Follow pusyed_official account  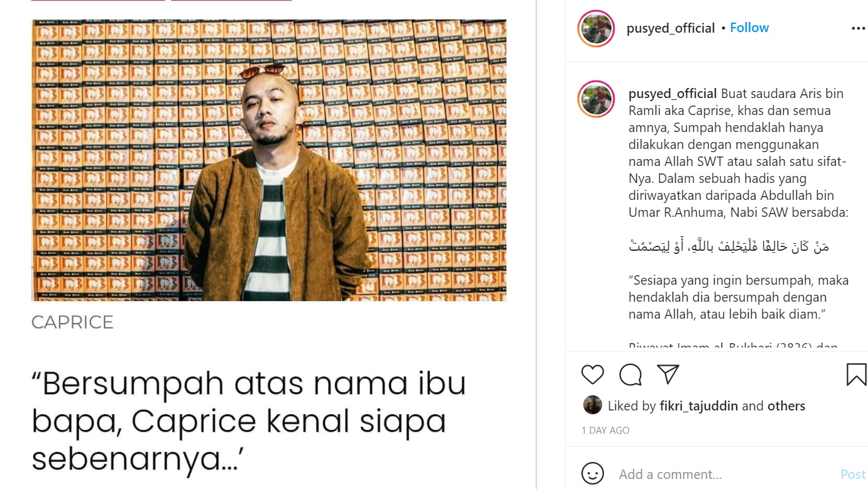tap(749, 28)
